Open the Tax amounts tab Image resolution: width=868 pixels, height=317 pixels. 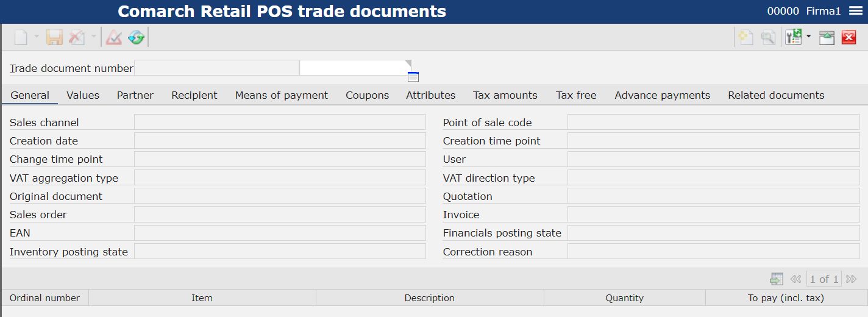click(505, 95)
